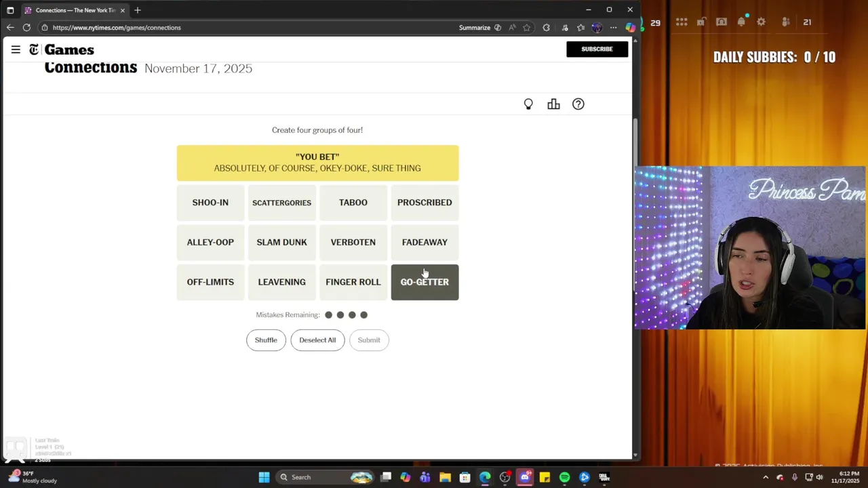This screenshot has width=868, height=488.
Task: Open browser settings and more menu
Action: pyautogui.click(x=613, y=28)
